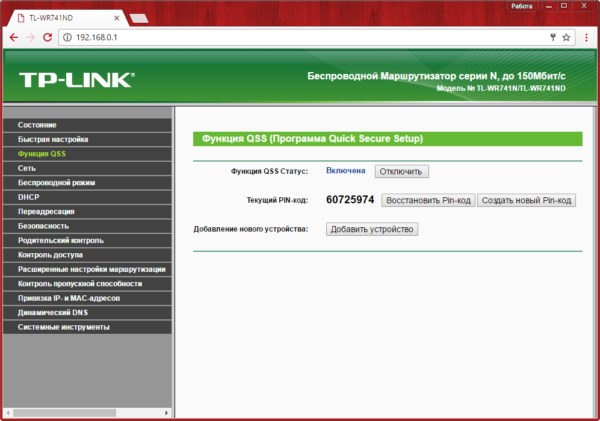View site info icon in address bar
Screen dimensions: 600x421
tap(67, 38)
